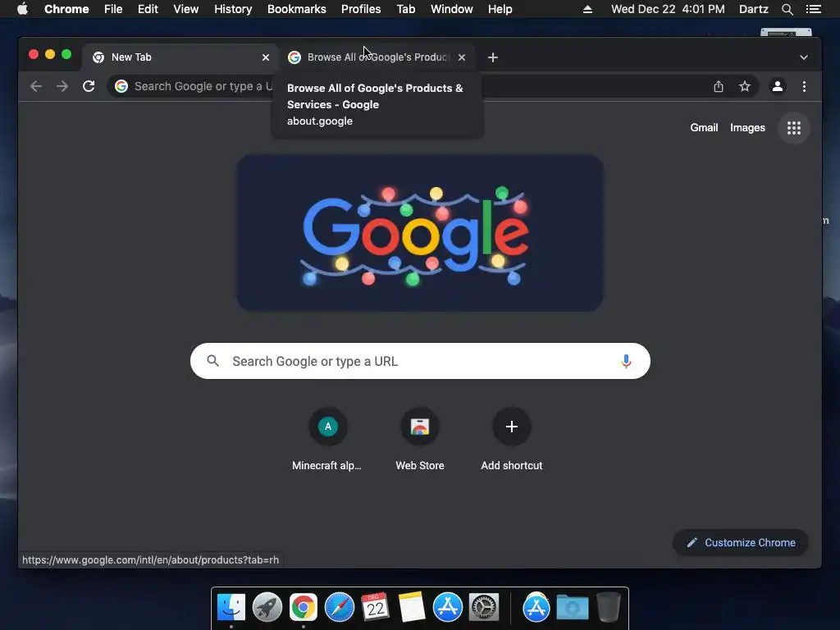Close the New Tab tab
This screenshot has height=630, width=840.
point(266,57)
